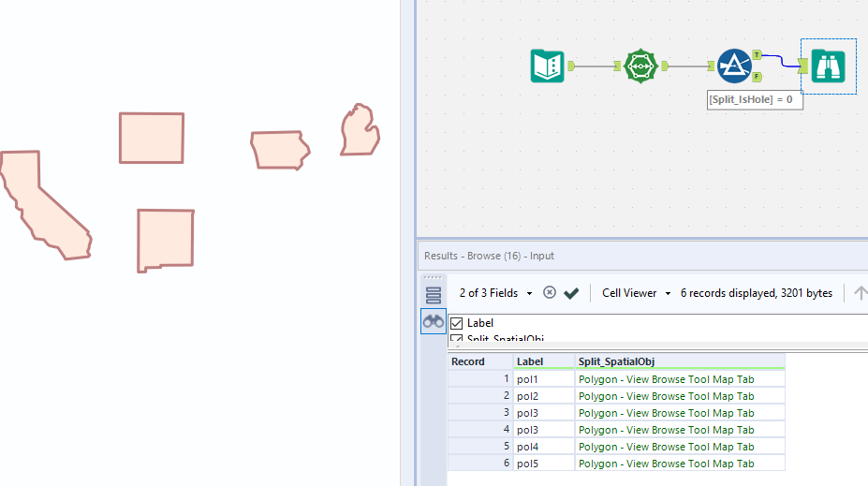Click the pol1 label cell
Image resolution: width=868 pixels, height=486 pixels.
544,379
